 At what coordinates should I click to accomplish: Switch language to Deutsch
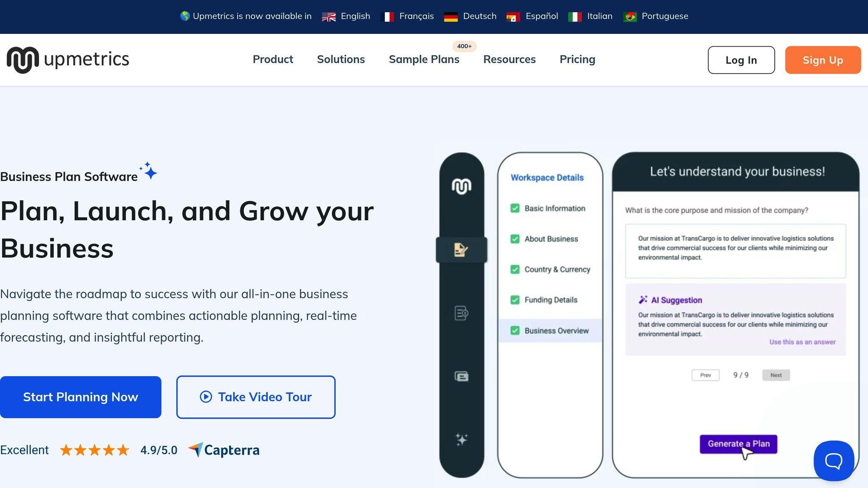pos(470,16)
